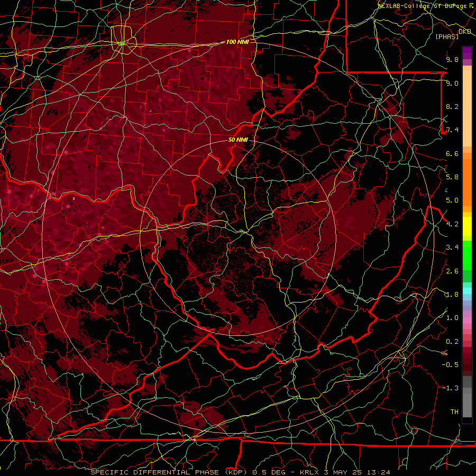The height and width of the screenshot is (476, 476).
Task: Click the purple top segment of the color bar
Action: point(467,53)
